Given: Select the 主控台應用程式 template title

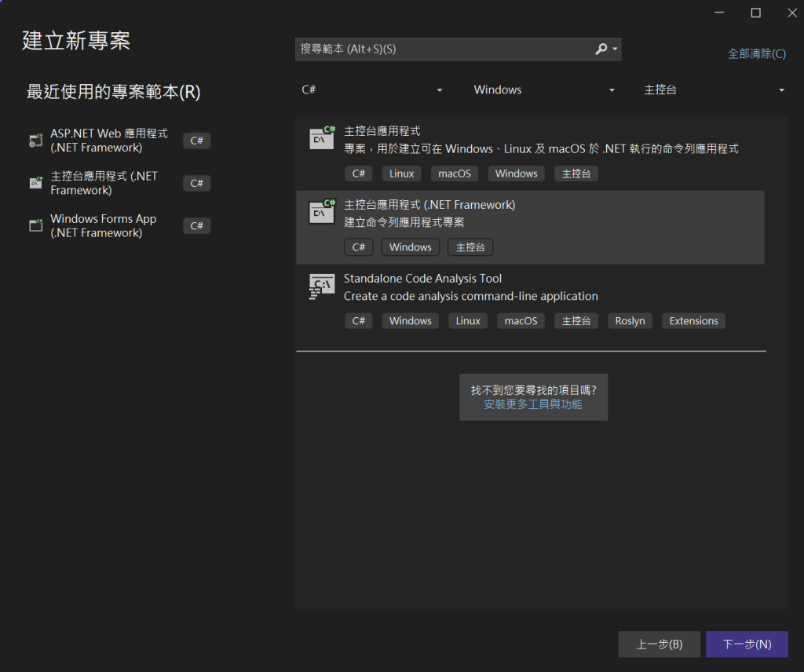Looking at the screenshot, I should point(382,131).
